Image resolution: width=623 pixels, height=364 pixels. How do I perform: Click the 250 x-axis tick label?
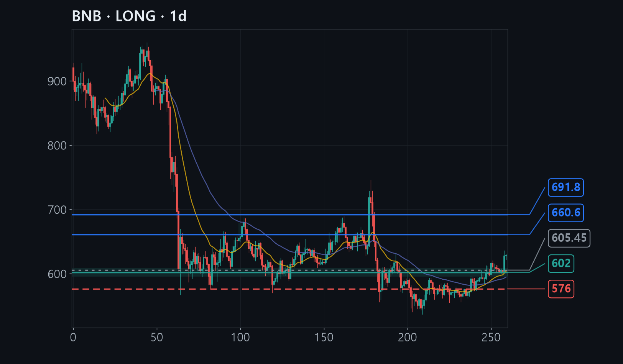click(x=491, y=338)
